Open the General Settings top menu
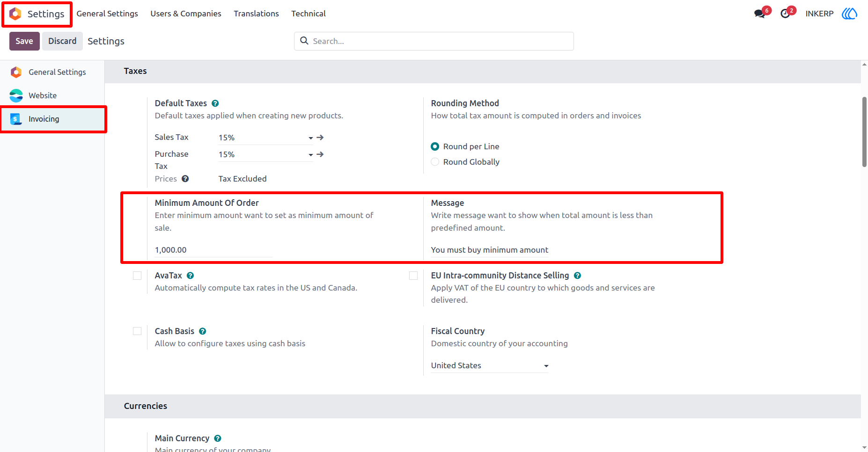This screenshot has width=868, height=452. [x=107, y=14]
